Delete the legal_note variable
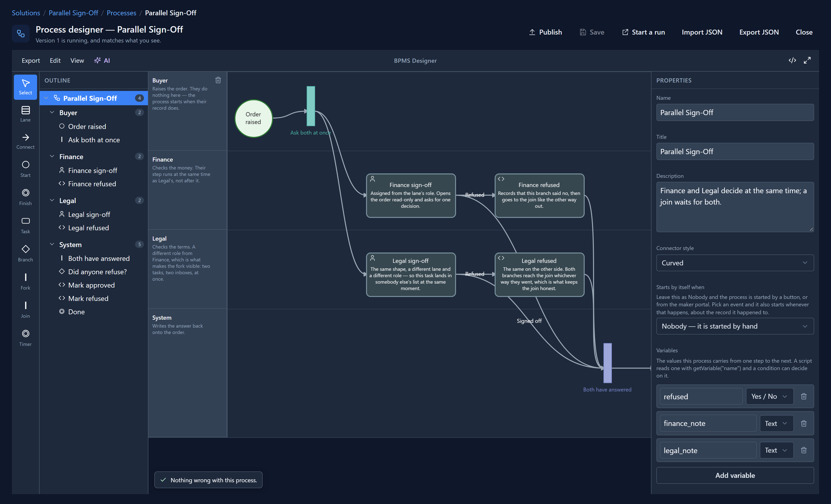The height and width of the screenshot is (504, 831). pyautogui.click(x=804, y=450)
